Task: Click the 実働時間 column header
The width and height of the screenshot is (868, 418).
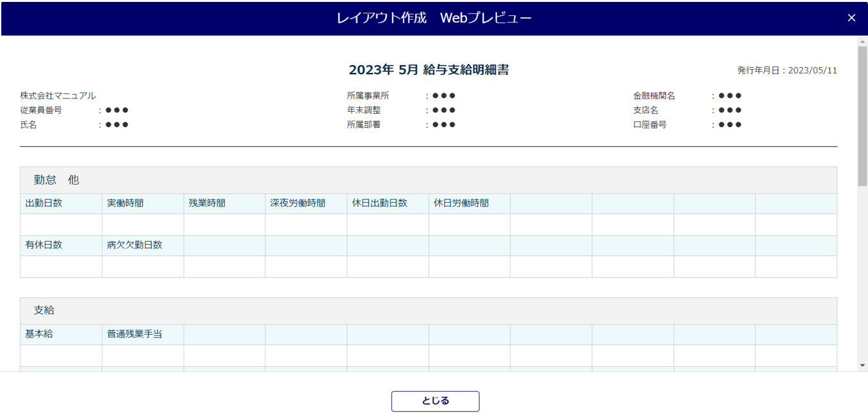Action: 143,204
